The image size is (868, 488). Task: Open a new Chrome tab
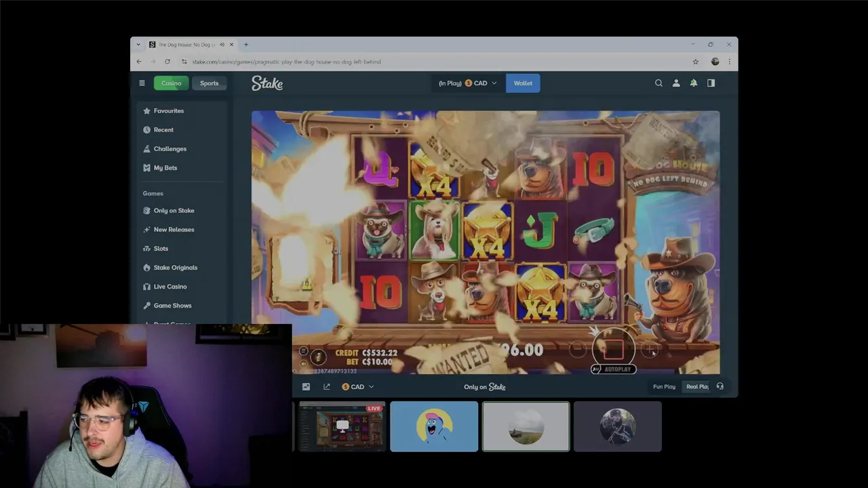coord(246,45)
